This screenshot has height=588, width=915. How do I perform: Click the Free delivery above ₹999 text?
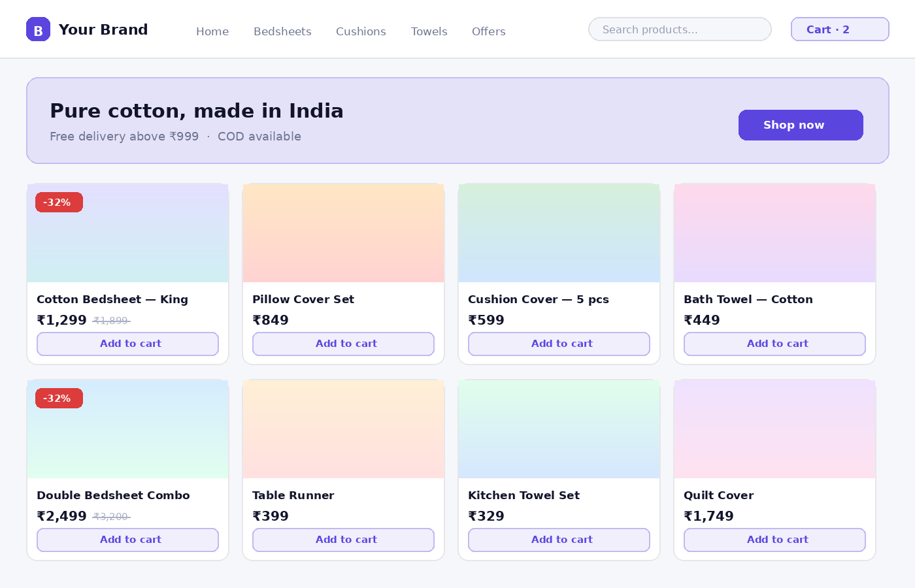124,137
